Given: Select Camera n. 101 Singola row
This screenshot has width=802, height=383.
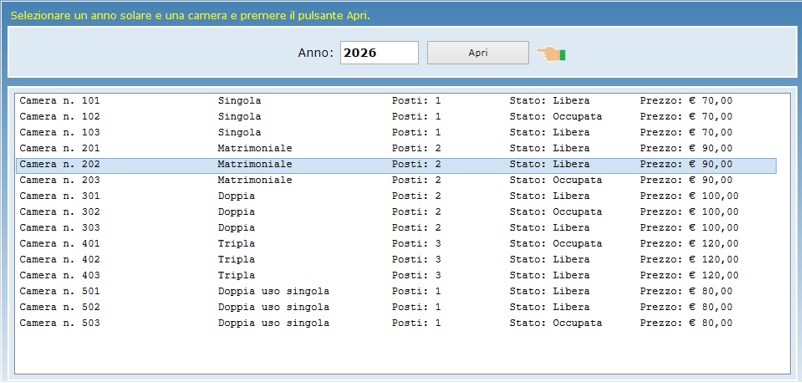Looking at the screenshot, I should pyautogui.click(x=396, y=101).
